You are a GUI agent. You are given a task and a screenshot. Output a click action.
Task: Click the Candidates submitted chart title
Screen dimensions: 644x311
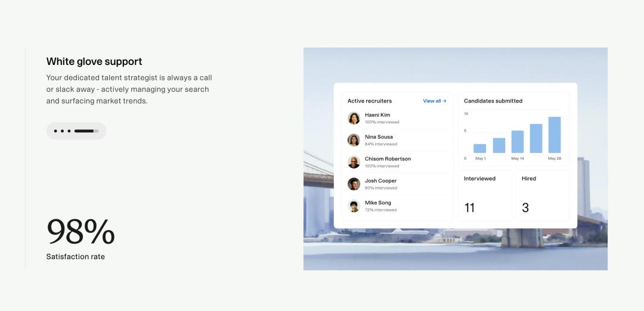(493, 101)
